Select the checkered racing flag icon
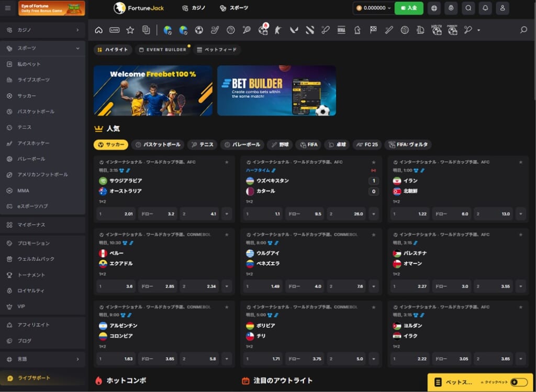The image size is (536, 392). 373,30
